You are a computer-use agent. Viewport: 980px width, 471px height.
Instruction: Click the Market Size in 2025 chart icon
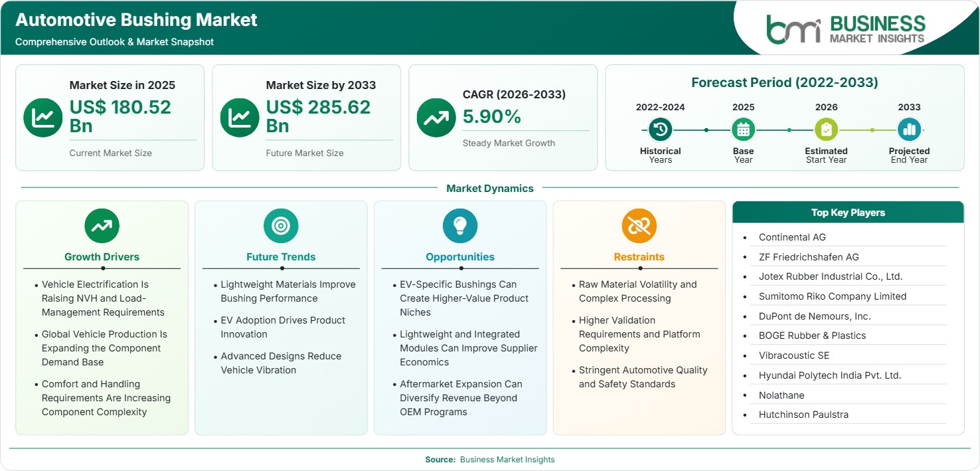point(43,118)
